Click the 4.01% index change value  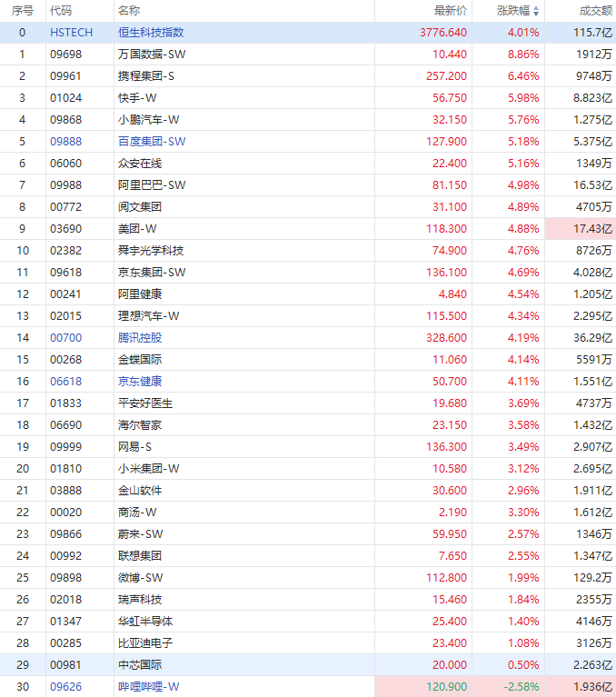click(x=523, y=33)
